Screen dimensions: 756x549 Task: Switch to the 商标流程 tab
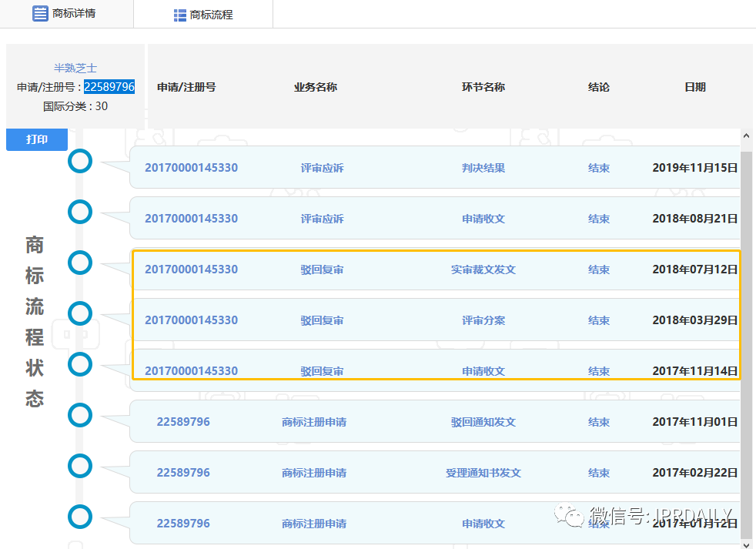click(x=203, y=15)
